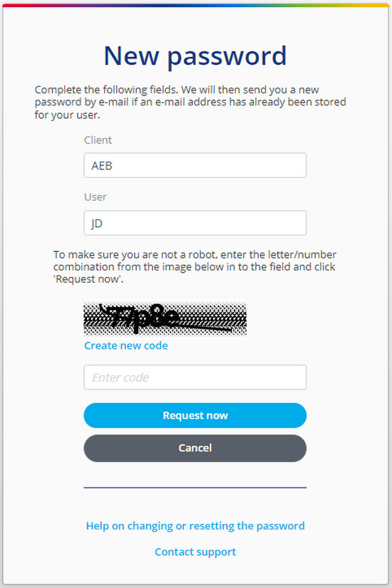Click the captcha code image

[x=165, y=319]
